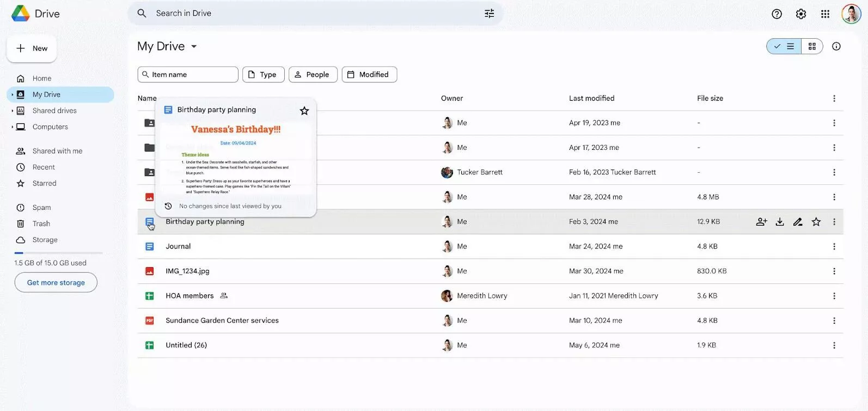This screenshot has width=868, height=411.
Task: Open more actions for Untitled (26) row
Action: pos(834,345)
